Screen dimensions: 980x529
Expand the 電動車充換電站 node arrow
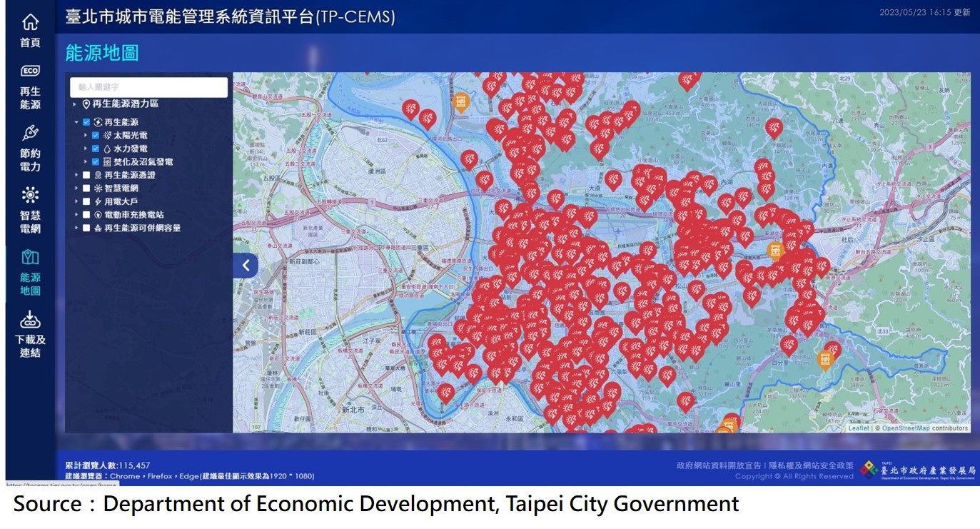[x=76, y=215]
